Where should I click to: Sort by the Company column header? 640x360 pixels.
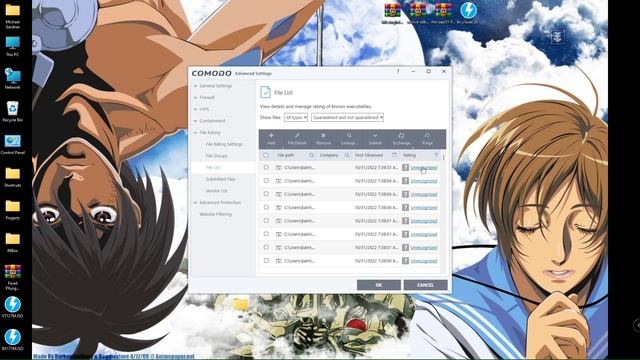click(x=329, y=155)
